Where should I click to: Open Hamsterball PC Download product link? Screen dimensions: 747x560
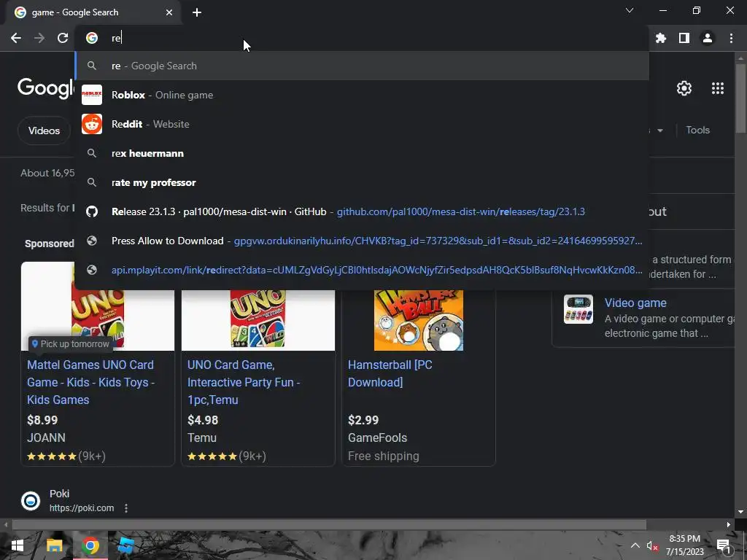click(x=390, y=373)
